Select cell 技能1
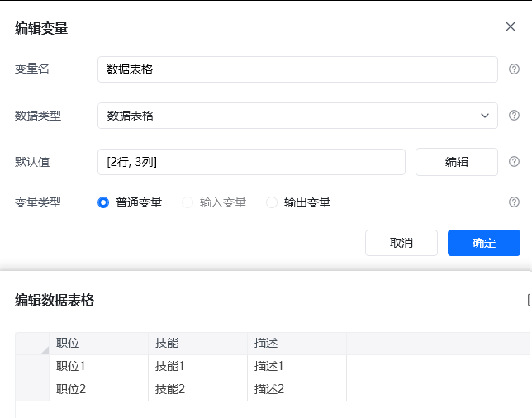This screenshot has height=418, width=532. [197, 367]
